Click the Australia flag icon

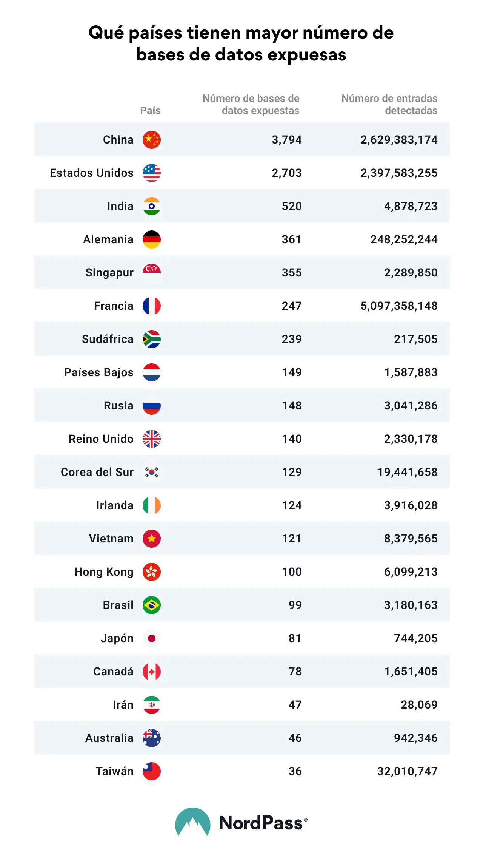click(x=152, y=738)
